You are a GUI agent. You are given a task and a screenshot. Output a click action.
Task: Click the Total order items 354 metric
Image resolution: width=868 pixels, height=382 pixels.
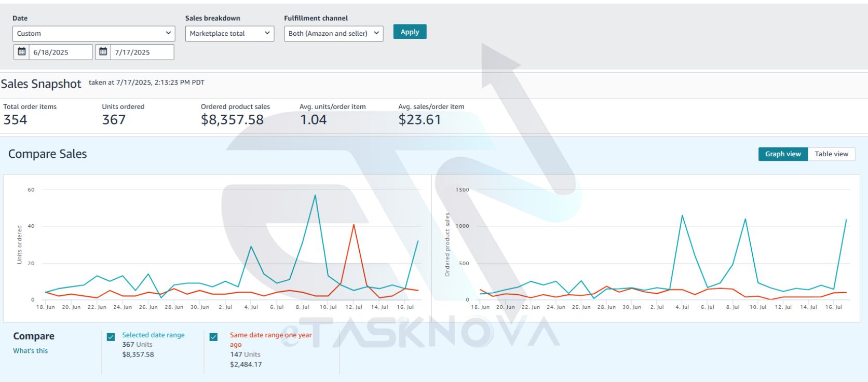15,120
